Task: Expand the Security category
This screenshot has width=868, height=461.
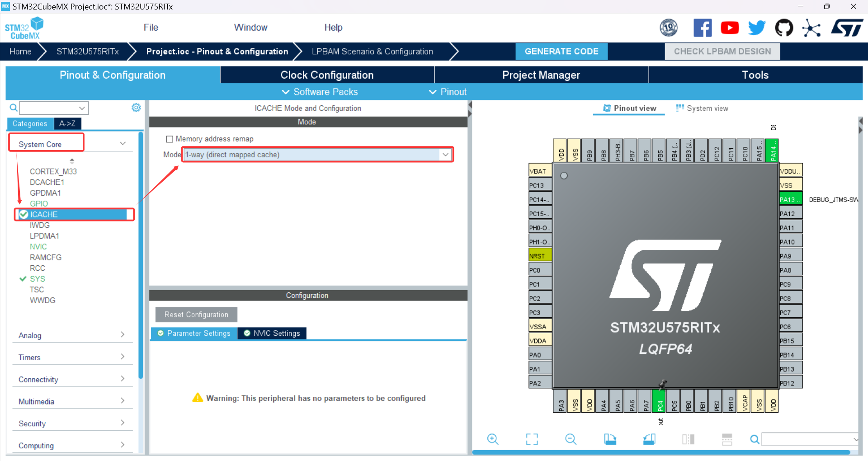Action: [x=72, y=423]
